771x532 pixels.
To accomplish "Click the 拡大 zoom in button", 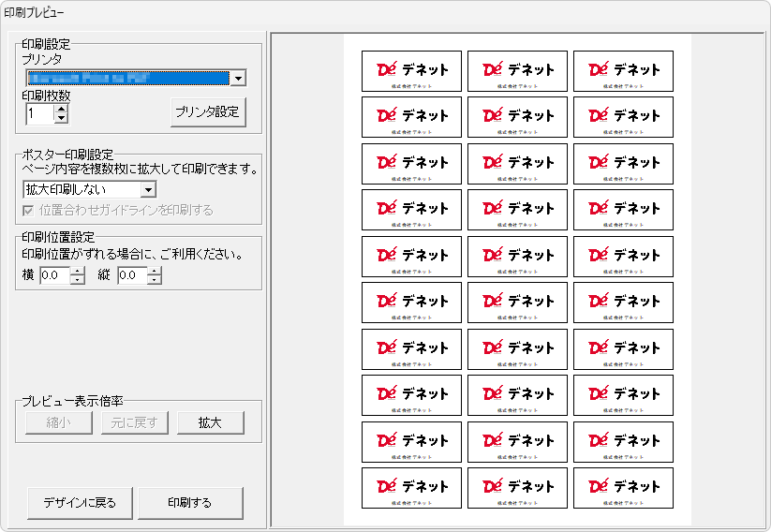I will coord(211,422).
